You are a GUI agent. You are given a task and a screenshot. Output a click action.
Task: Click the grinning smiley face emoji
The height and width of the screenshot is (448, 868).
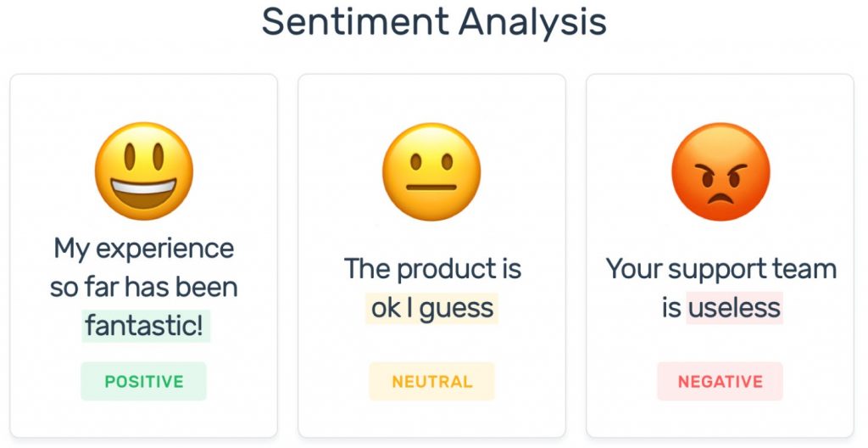coord(144,171)
